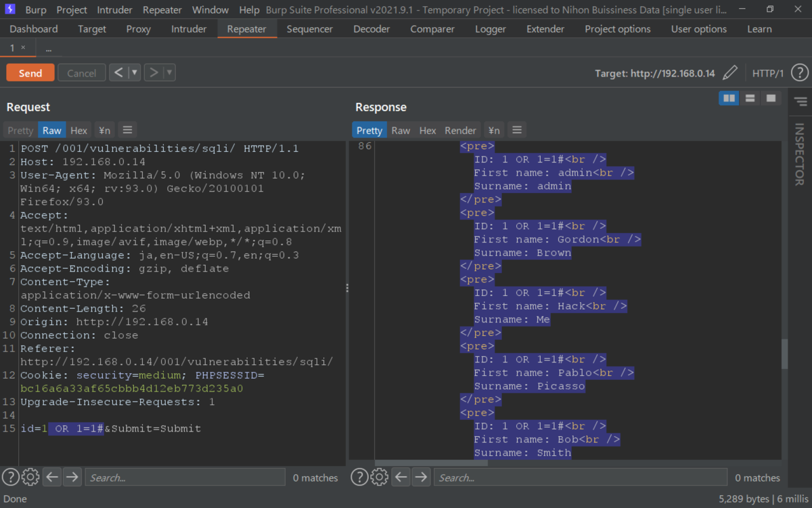Image resolution: width=812 pixels, height=508 pixels.
Task: Open the Window menu
Action: pyautogui.click(x=210, y=9)
